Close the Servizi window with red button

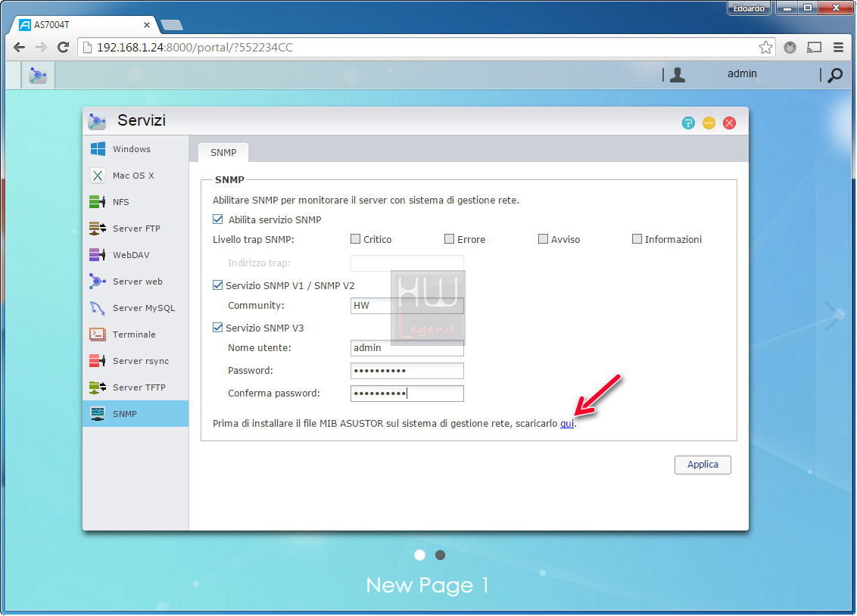729,123
